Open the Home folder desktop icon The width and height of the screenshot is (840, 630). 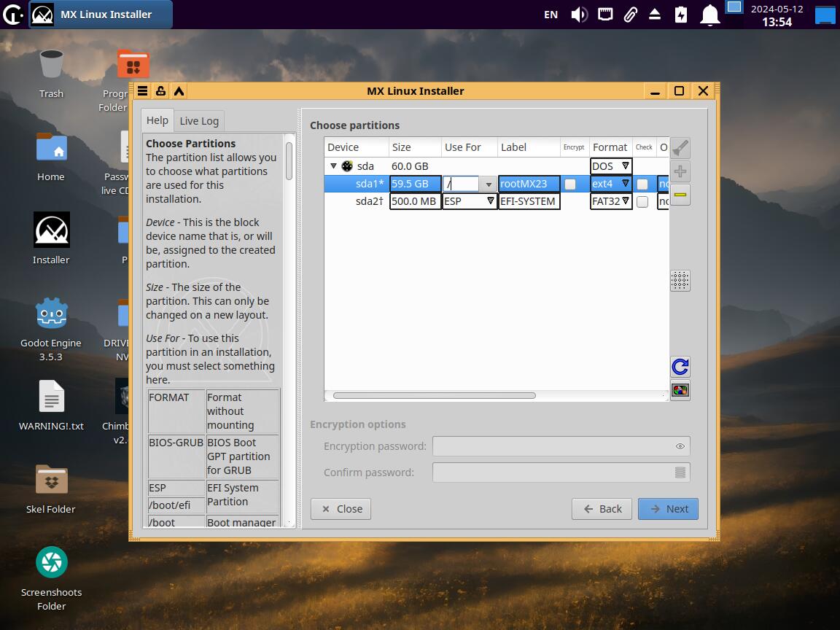(x=51, y=157)
